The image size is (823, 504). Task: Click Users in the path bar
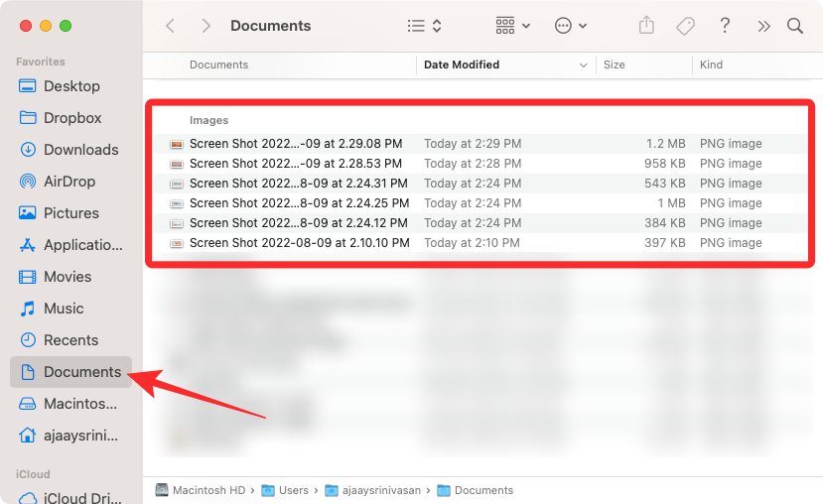coord(293,490)
